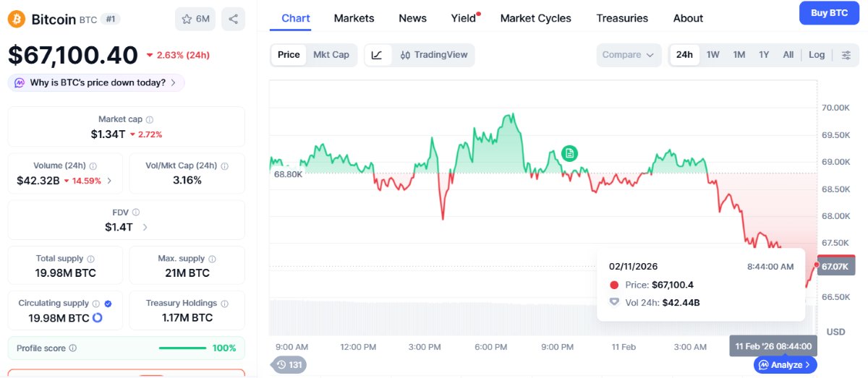Screen dimensions: 868x378
Task: Open the Chart tab
Action: (296, 18)
